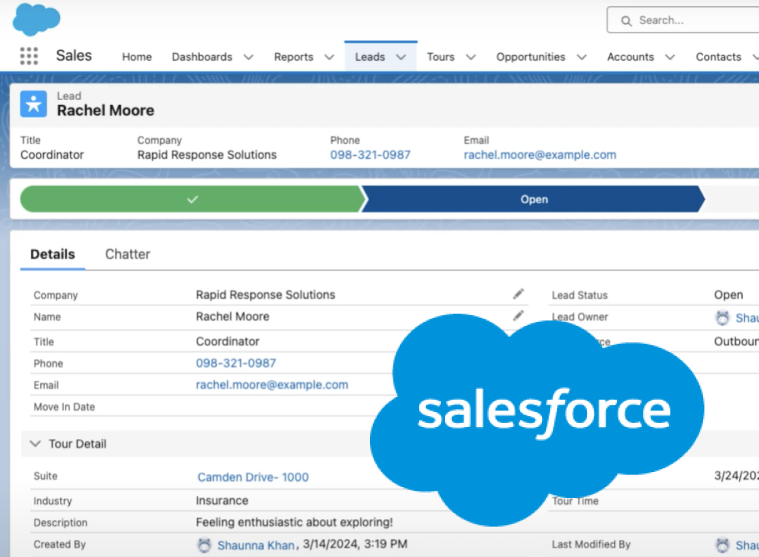Expand the Accounts dropdown chevron
The height and width of the screenshot is (557, 759).
(x=670, y=57)
